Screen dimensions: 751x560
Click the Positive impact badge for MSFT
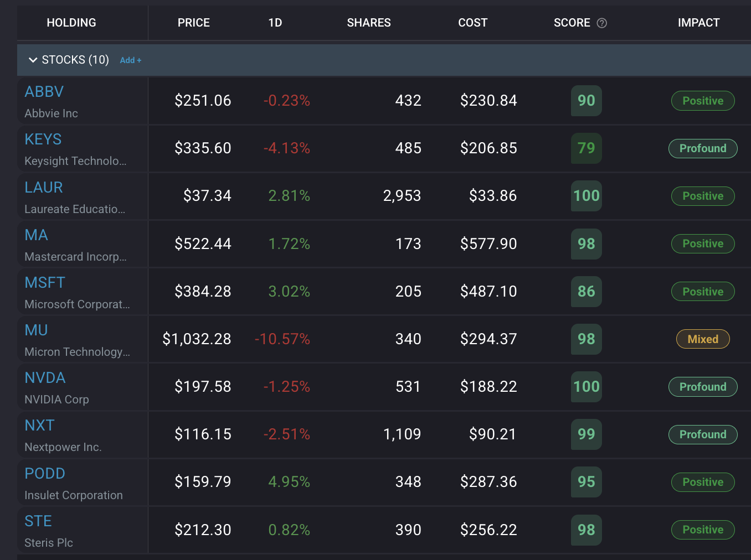pos(703,292)
